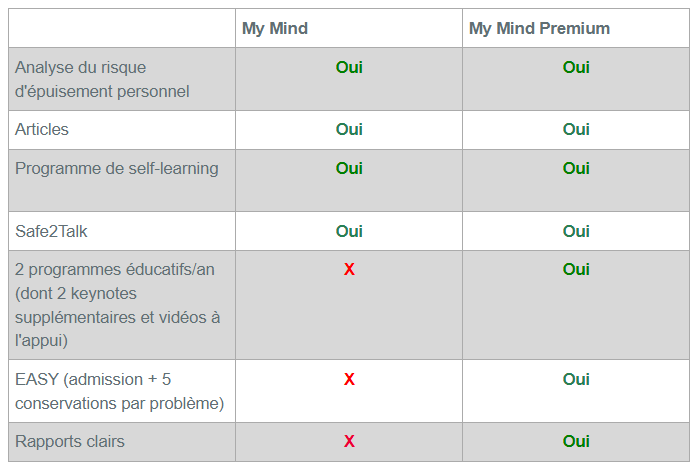Select the My Mind Premium column header
Viewport: 699px width, 471px height.
pos(539,28)
